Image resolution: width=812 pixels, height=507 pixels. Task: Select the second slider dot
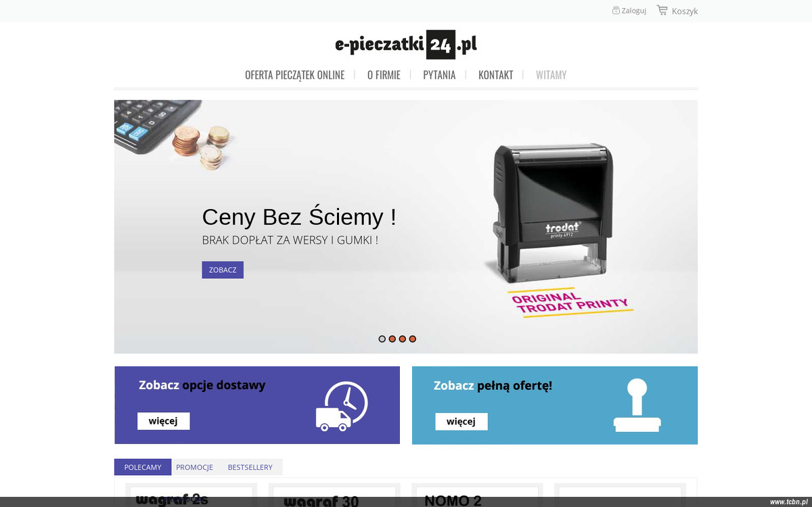click(392, 338)
